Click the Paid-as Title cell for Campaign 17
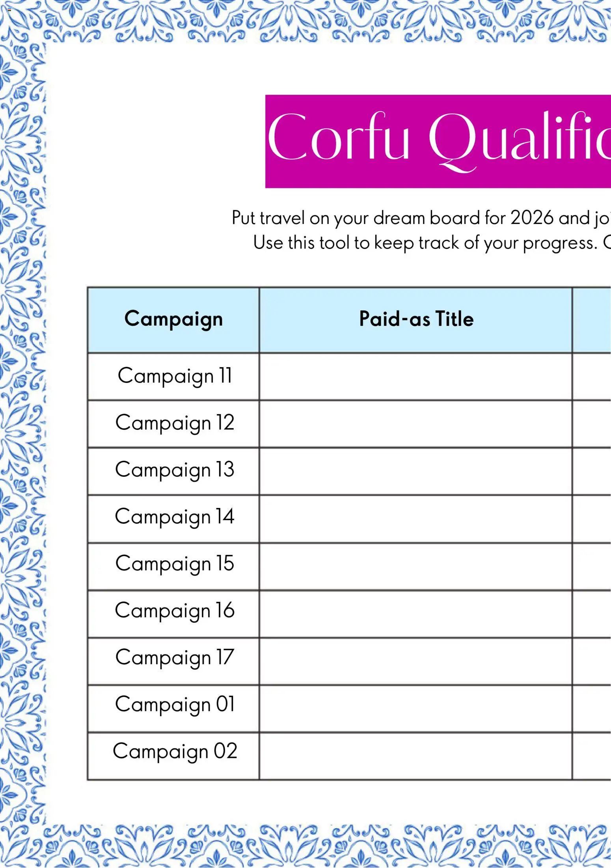 click(416, 661)
